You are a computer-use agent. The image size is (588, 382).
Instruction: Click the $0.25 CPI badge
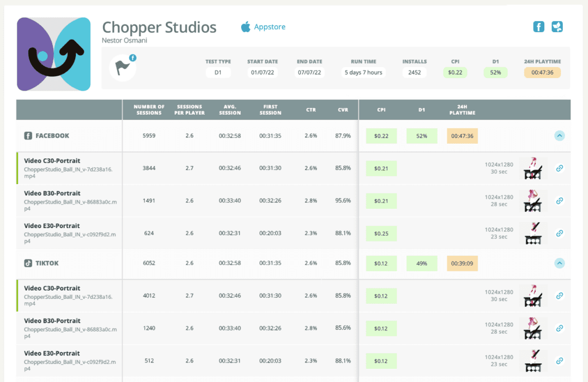381,233
